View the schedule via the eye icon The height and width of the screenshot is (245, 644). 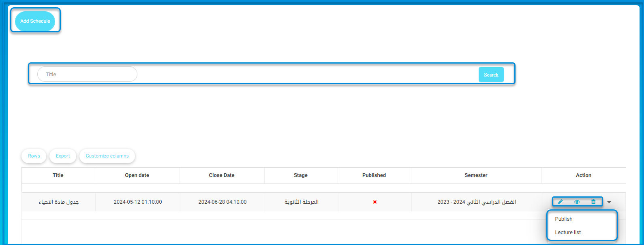tap(577, 202)
